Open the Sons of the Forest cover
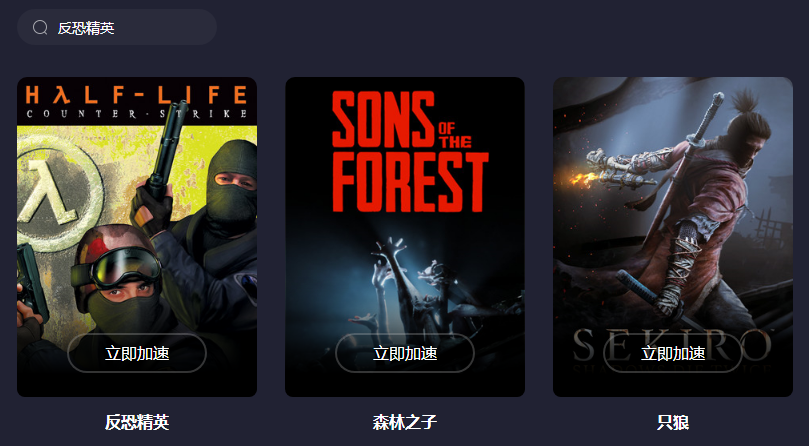This screenshot has height=446, width=809. 405,237
